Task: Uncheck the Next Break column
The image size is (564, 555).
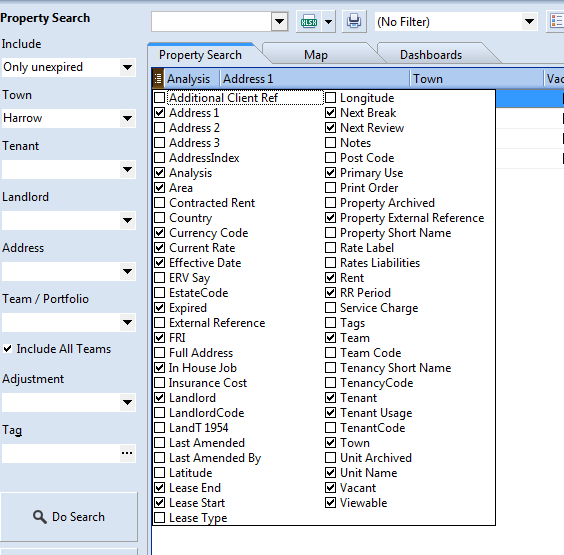Action: click(x=331, y=113)
